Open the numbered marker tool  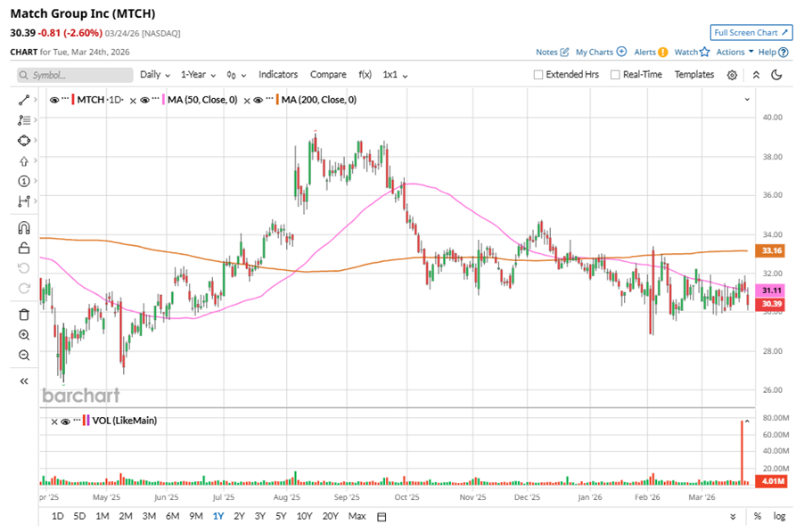[24, 181]
